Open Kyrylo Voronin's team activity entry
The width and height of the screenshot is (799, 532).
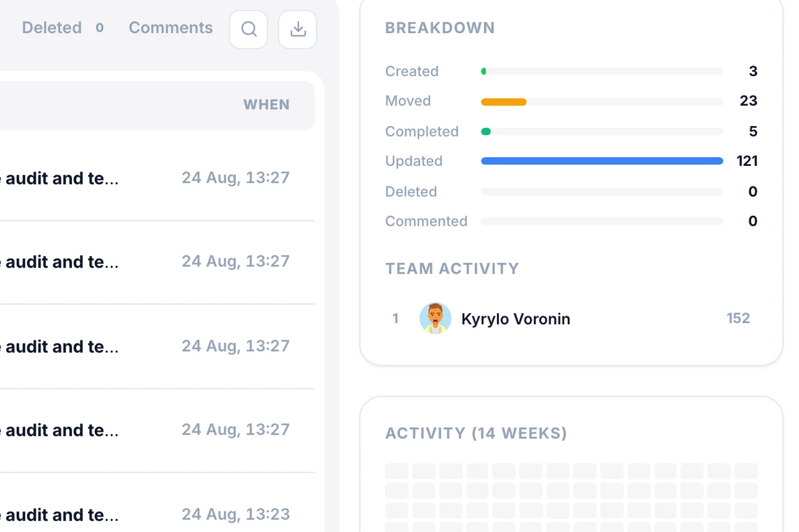pos(571,319)
